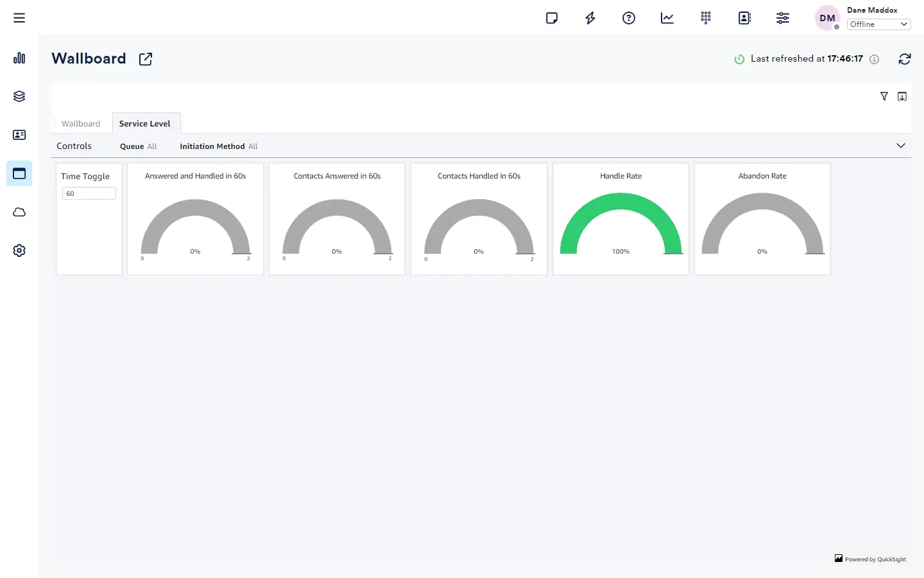Click the lightning bolt icon in header

pyautogui.click(x=590, y=18)
